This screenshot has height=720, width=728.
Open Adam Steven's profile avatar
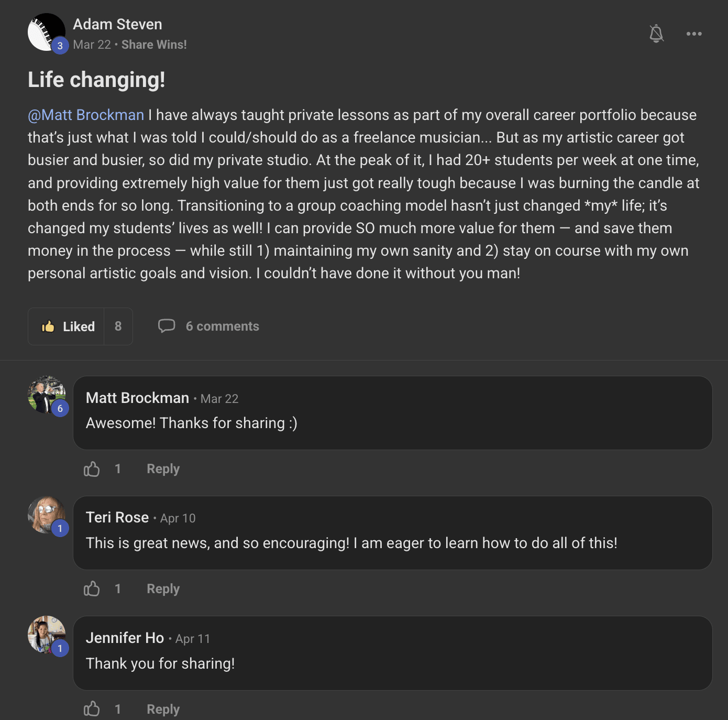tap(46, 31)
